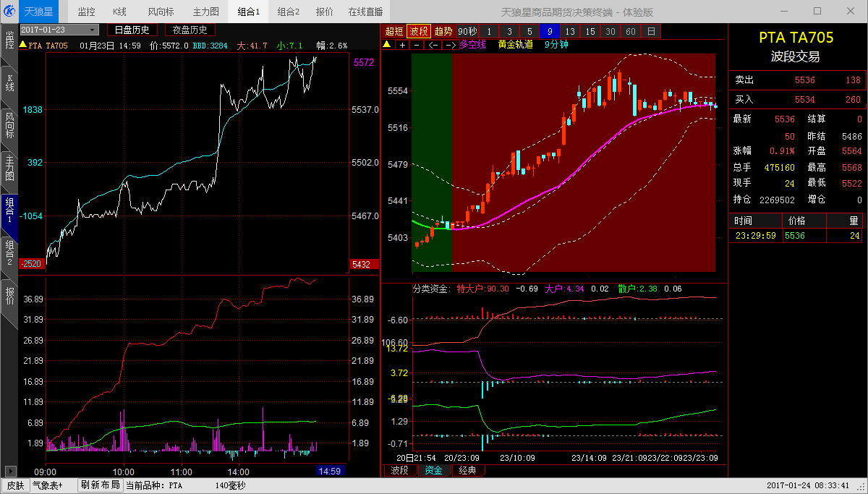Viewport: 868px width, 494px height.
Task: Select the 3 minute period button
Action: (510, 31)
